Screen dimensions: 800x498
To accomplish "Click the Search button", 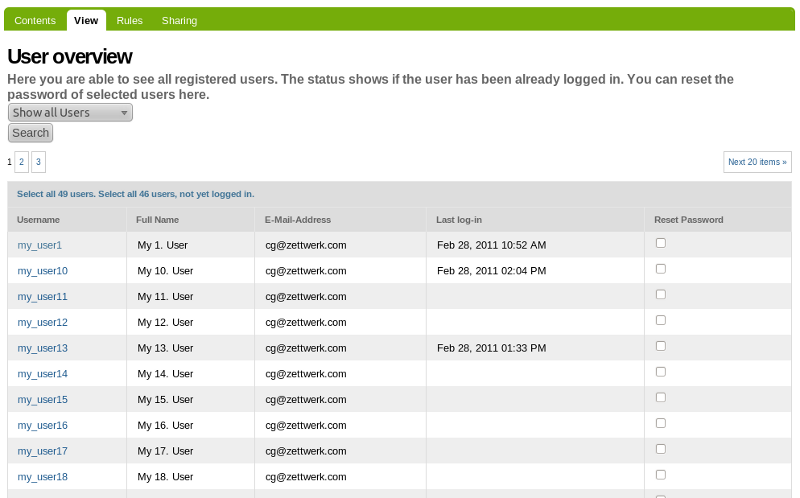I will pos(31,133).
